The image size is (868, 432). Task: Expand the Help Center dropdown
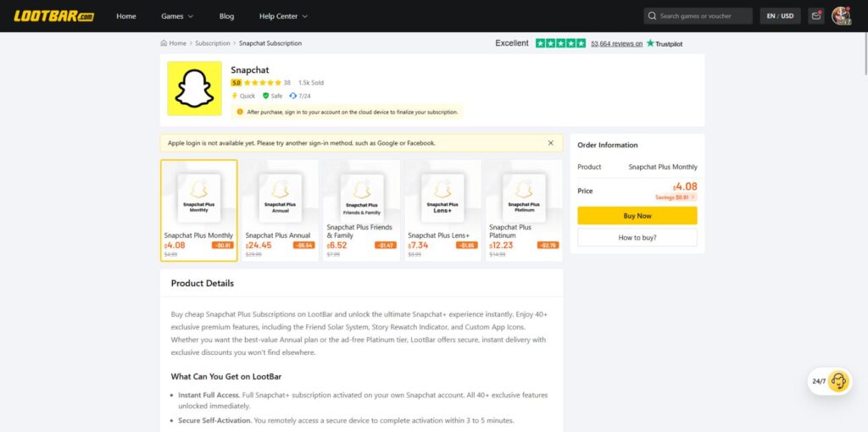point(283,16)
